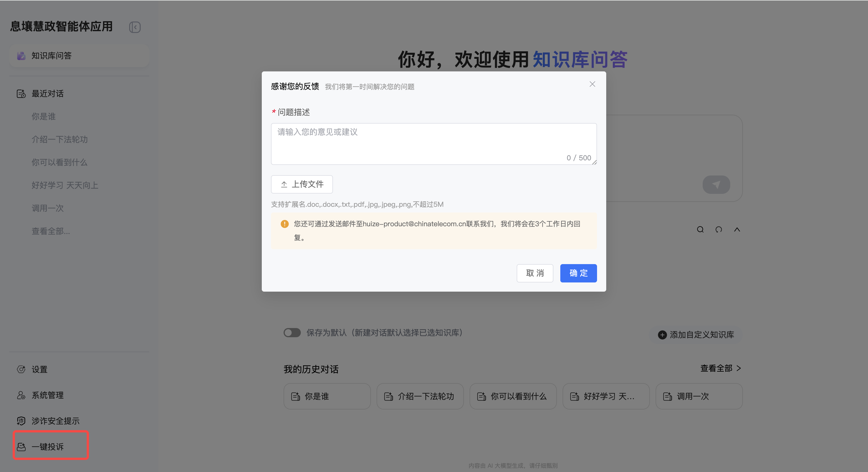The image size is (868, 472).
Task: Click the 知识库问答 purple folder icon
Action: (21, 56)
